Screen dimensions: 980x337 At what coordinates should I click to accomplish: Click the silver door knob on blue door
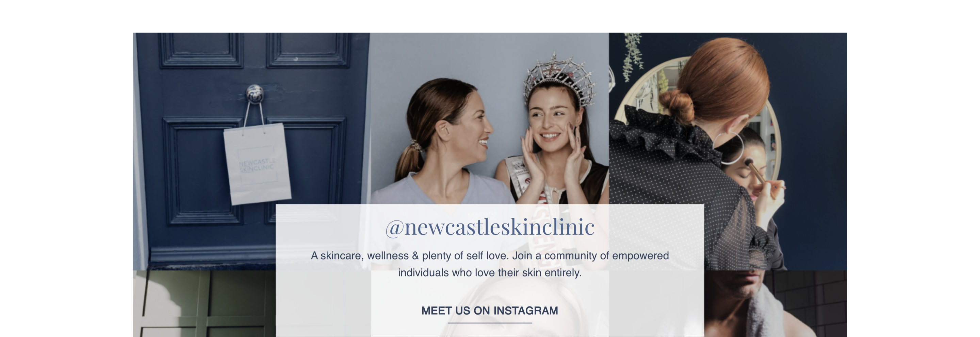[255, 93]
